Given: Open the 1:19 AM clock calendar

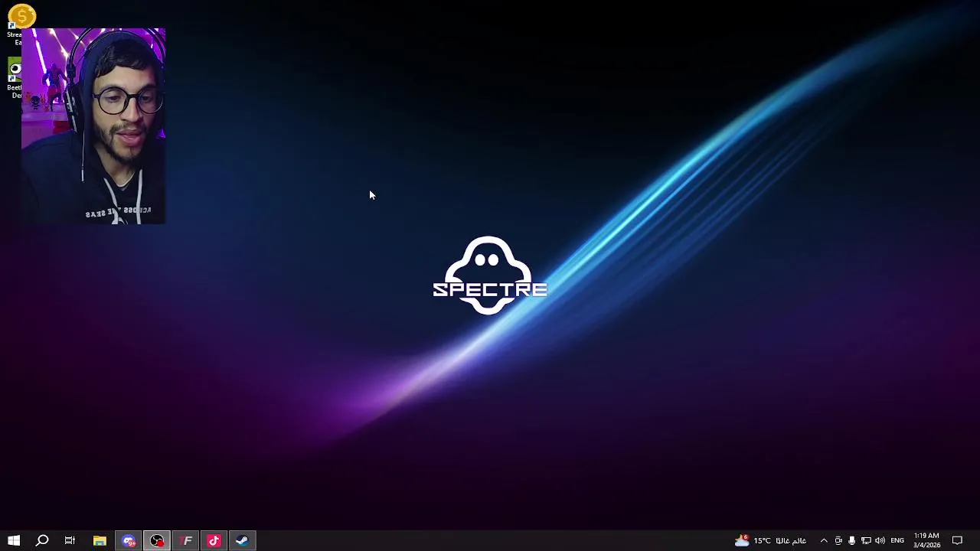Looking at the screenshot, I should [x=926, y=541].
